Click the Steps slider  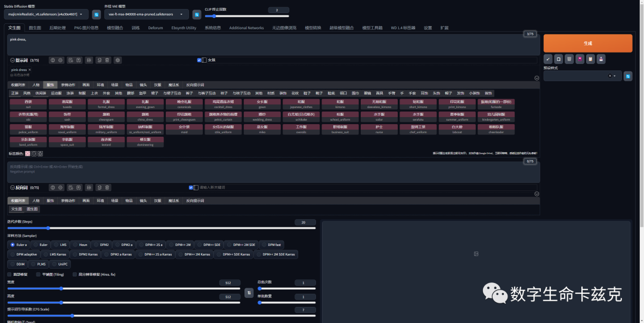(x=162, y=228)
